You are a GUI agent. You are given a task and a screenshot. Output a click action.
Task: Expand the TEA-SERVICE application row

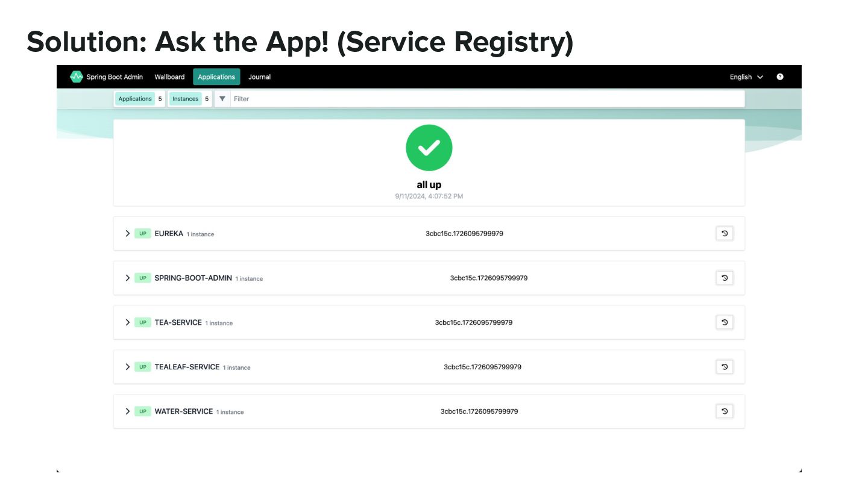(x=127, y=322)
